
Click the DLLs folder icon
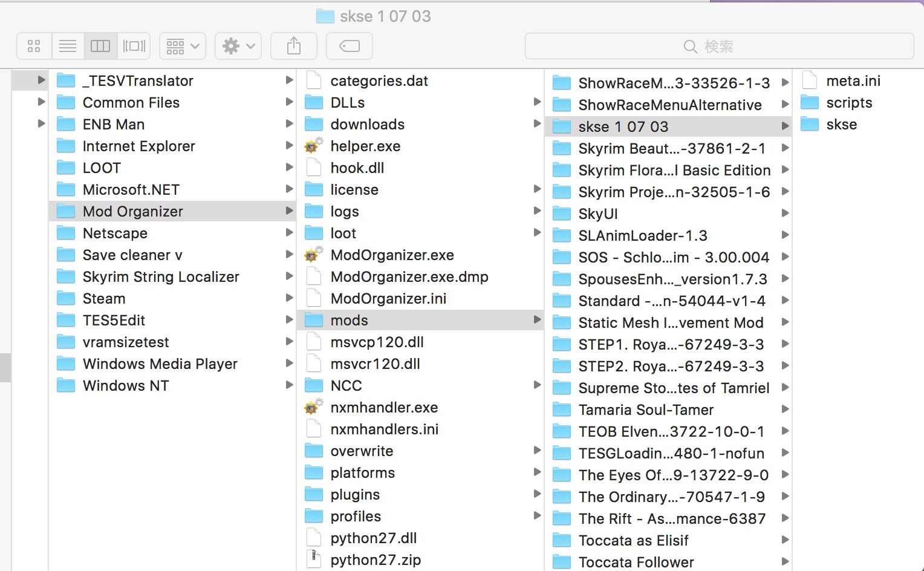tap(313, 102)
